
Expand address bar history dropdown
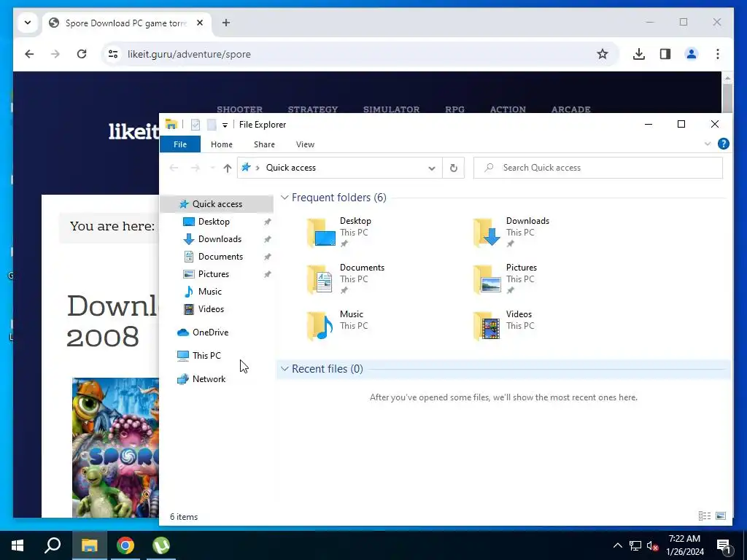click(432, 168)
